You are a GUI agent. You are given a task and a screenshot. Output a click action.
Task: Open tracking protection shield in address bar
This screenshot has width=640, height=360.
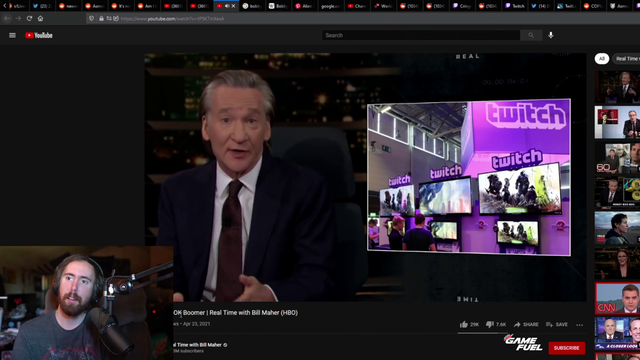(91, 18)
